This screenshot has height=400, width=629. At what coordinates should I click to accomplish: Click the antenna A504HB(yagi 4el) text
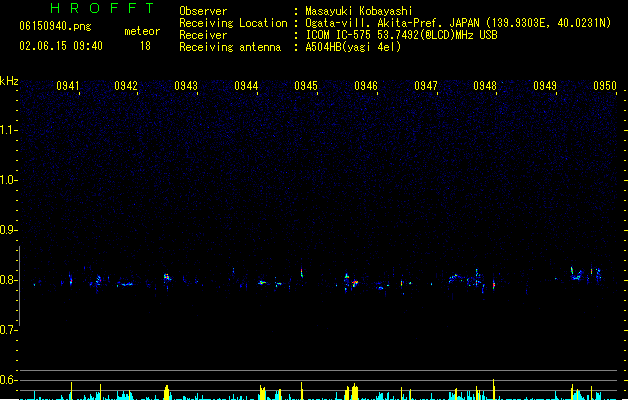[x=353, y=47]
